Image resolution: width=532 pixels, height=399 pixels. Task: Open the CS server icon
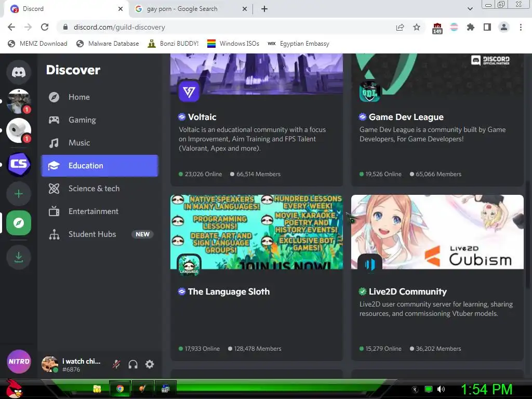(19, 164)
